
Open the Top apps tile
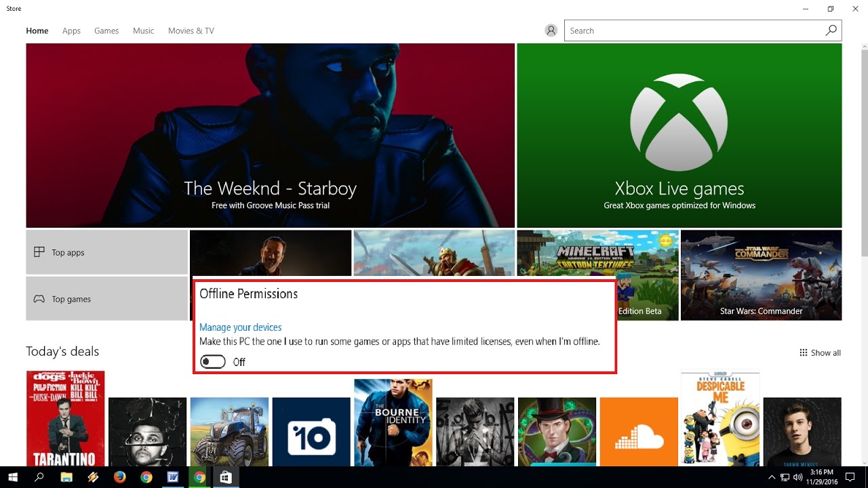[x=106, y=252]
